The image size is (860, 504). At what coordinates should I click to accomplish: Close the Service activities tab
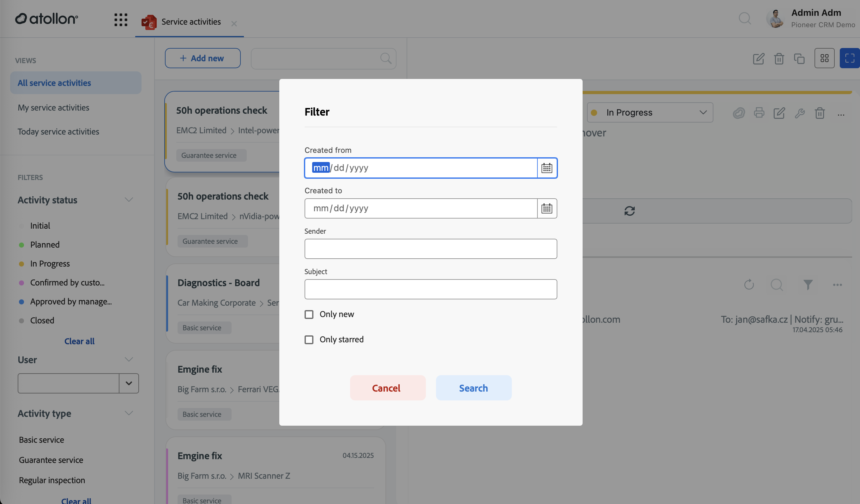(234, 24)
